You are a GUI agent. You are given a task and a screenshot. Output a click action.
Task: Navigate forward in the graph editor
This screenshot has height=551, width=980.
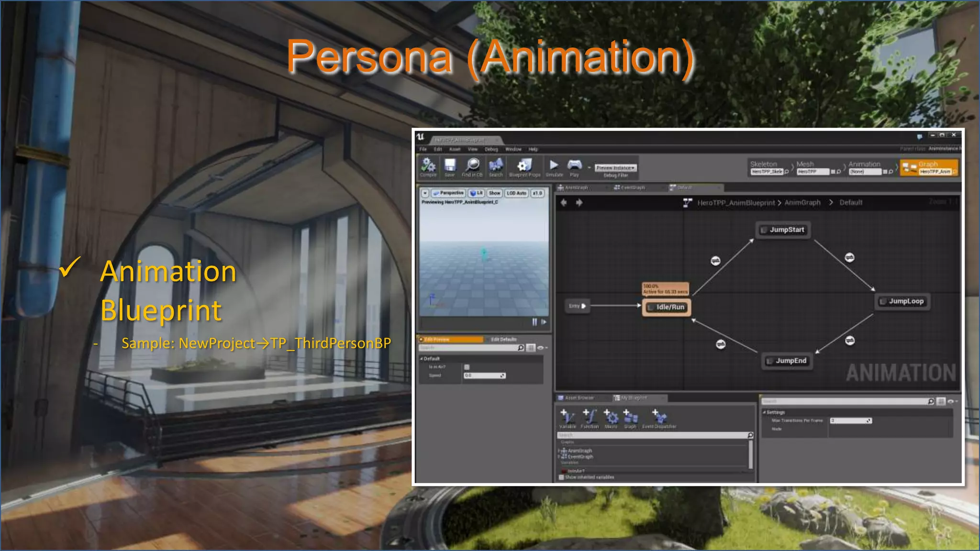[x=579, y=203]
